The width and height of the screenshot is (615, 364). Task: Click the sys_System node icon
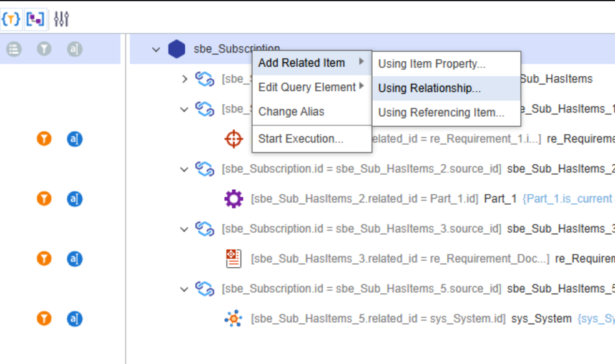pos(233,319)
